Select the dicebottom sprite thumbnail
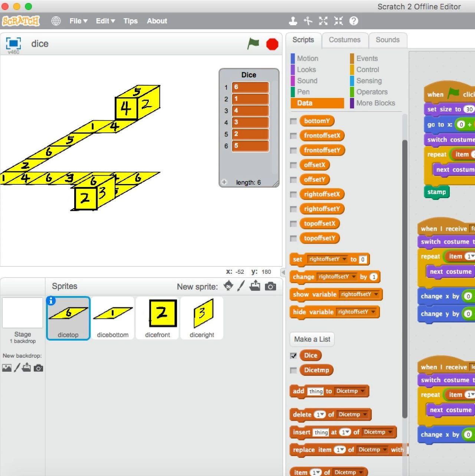 click(x=113, y=318)
